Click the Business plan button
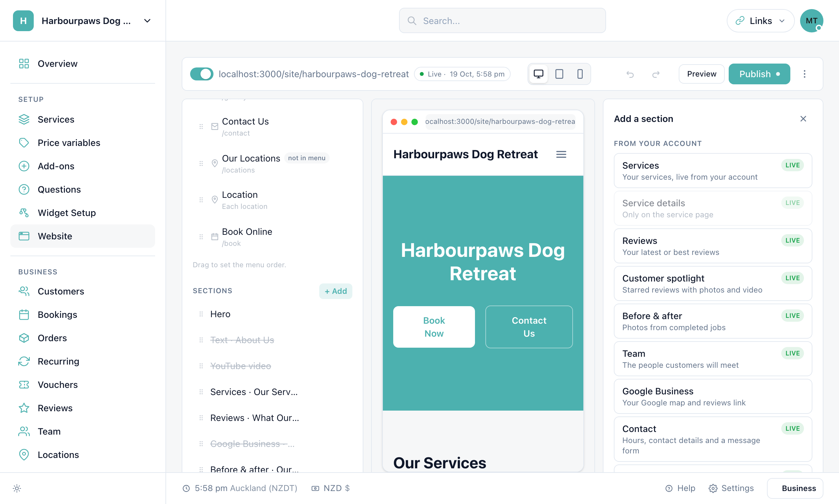 pos(795,488)
